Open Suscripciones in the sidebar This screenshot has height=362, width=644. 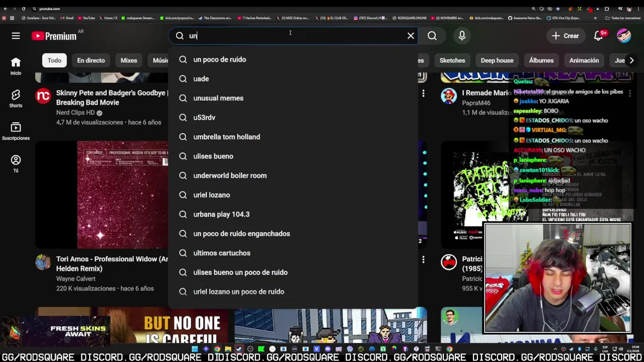tap(16, 131)
